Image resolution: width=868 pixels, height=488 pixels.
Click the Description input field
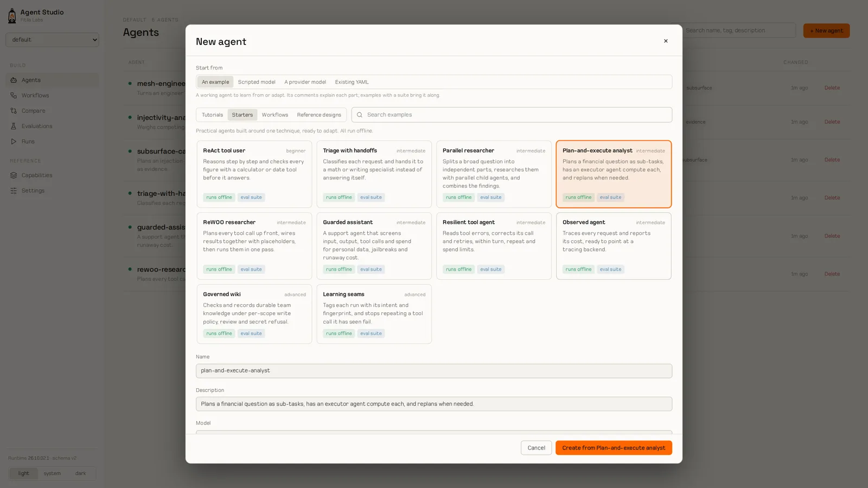point(434,404)
